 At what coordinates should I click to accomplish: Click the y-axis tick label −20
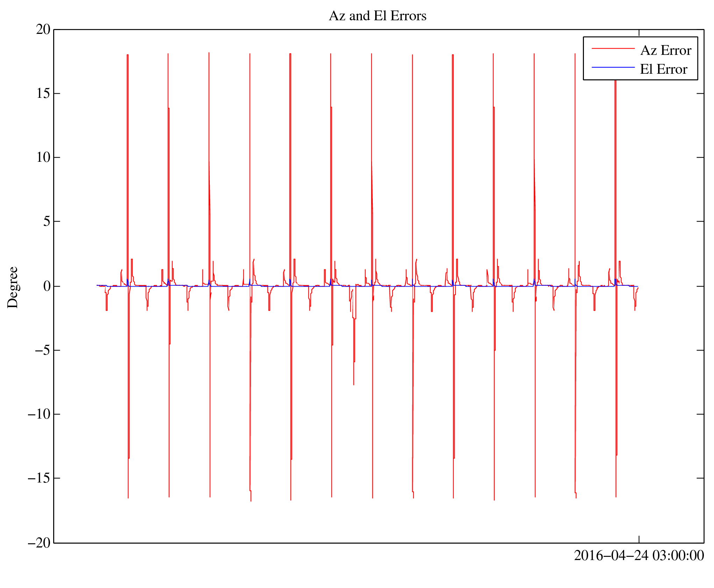(x=40, y=543)
